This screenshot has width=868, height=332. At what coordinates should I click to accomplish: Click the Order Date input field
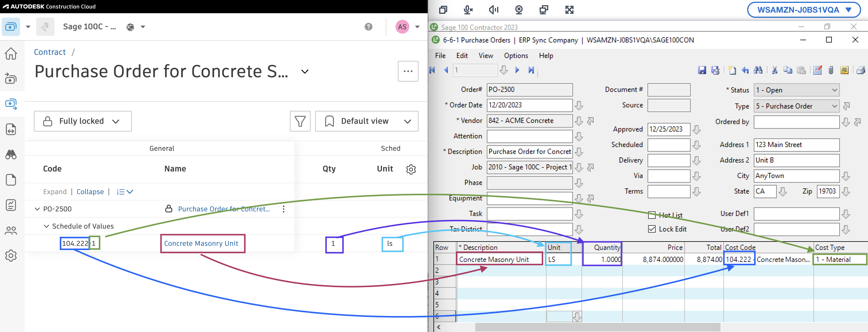tap(529, 105)
